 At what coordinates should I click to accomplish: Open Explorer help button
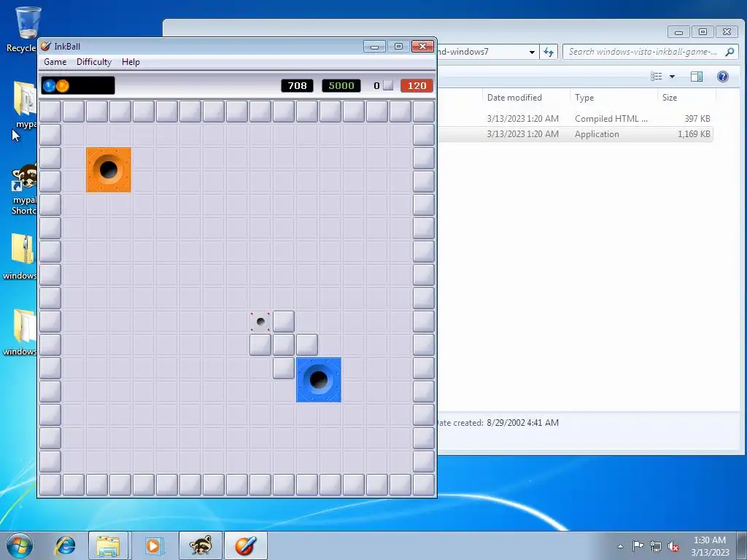[723, 76]
